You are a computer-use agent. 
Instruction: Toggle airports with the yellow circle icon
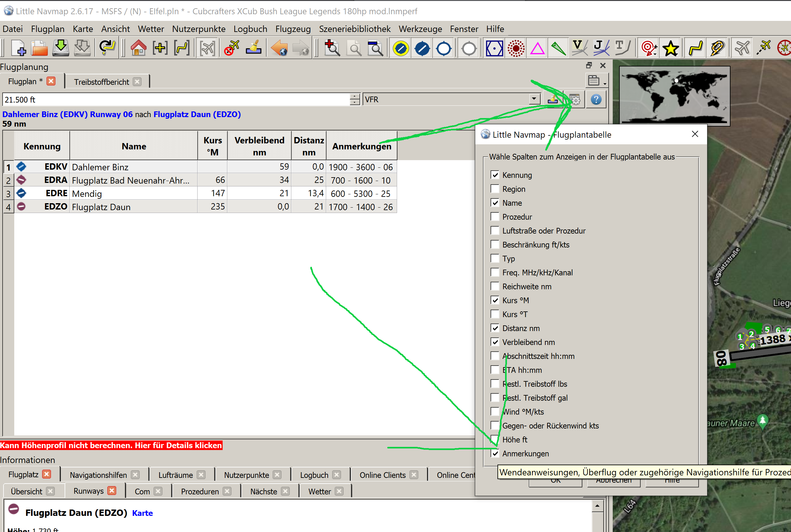coord(401,48)
